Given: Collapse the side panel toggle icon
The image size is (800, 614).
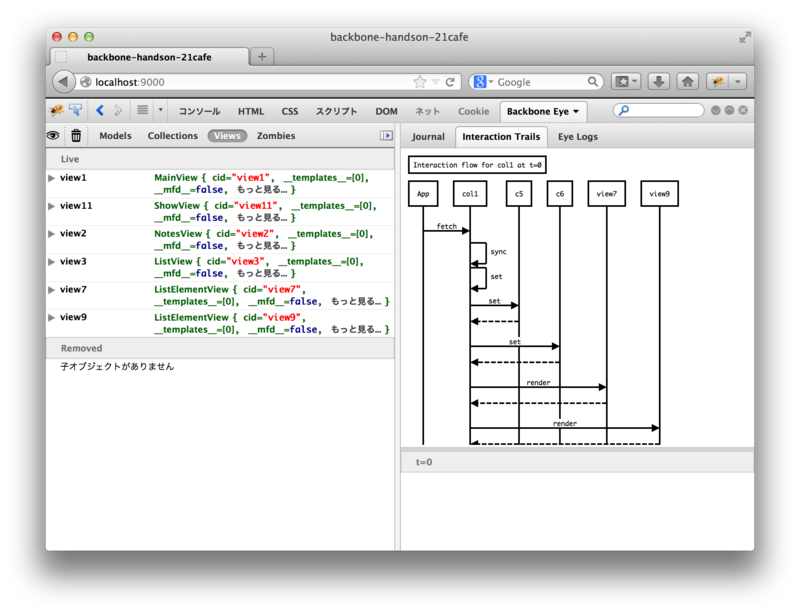Looking at the screenshot, I should coord(386,135).
